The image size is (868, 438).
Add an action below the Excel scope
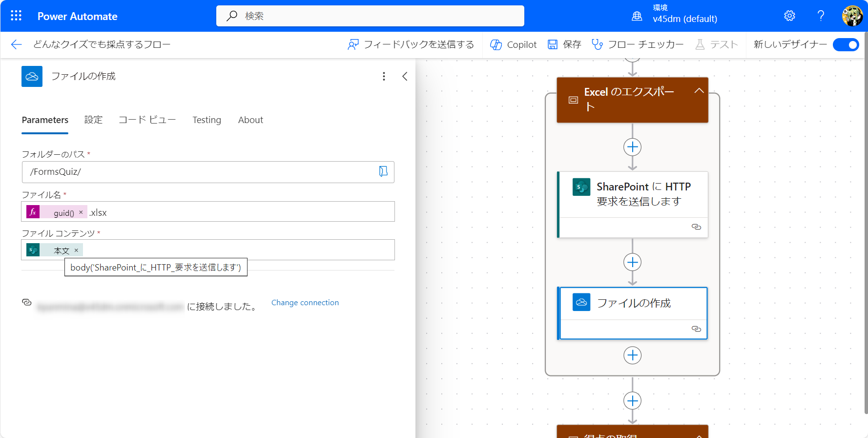pos(633,401)
